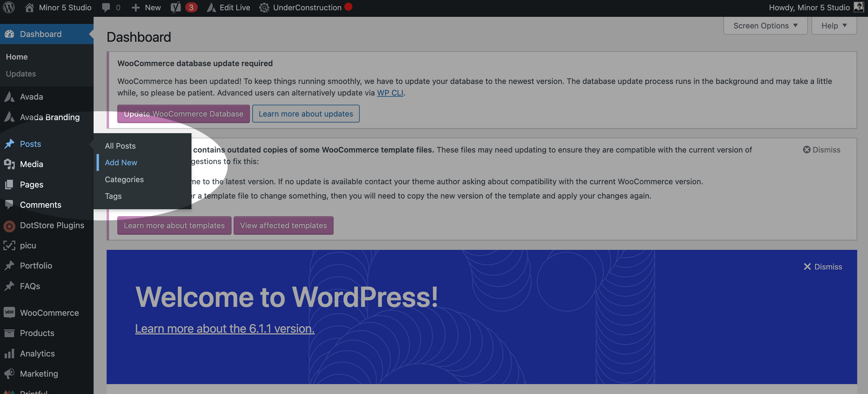Viewport: 868px width, 394px height.
Task: Click Learn more about updates button
Action: [x=306, y=114]
